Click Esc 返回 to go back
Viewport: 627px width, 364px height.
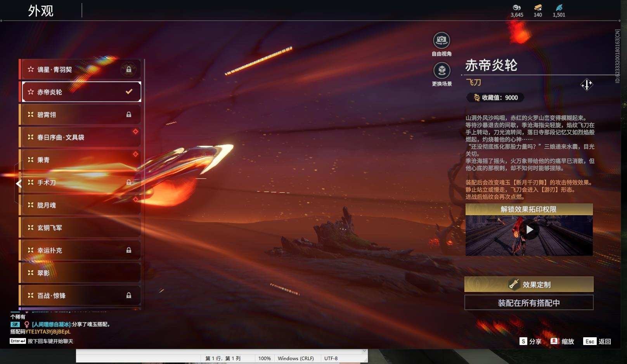tap(597, 341)
